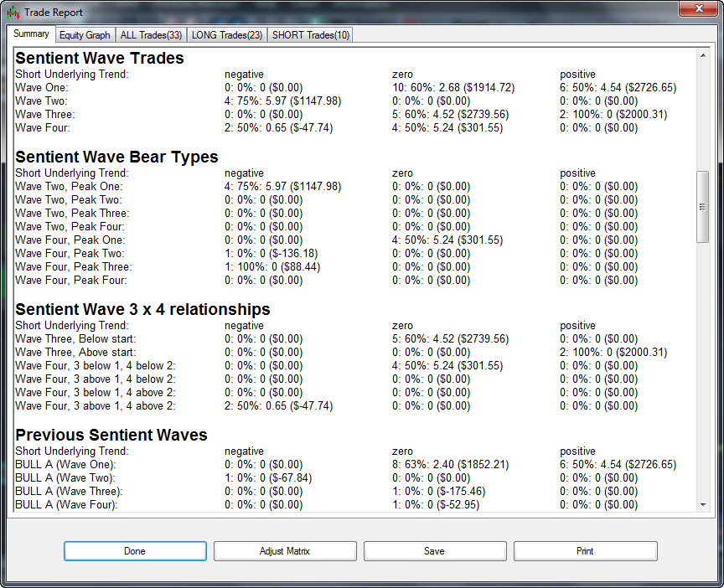Click the 'Wave One:' row label
Screen dimensions: 724x588
tap(42, 88)
